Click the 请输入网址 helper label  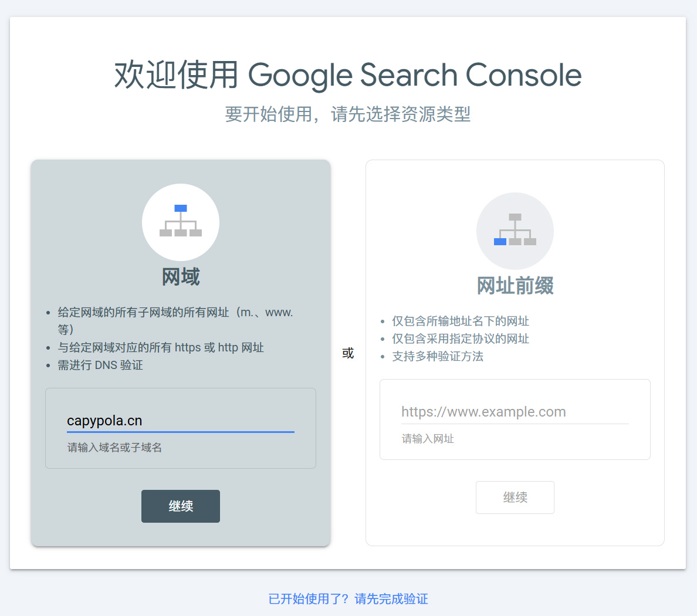click(x=428, y=439)
